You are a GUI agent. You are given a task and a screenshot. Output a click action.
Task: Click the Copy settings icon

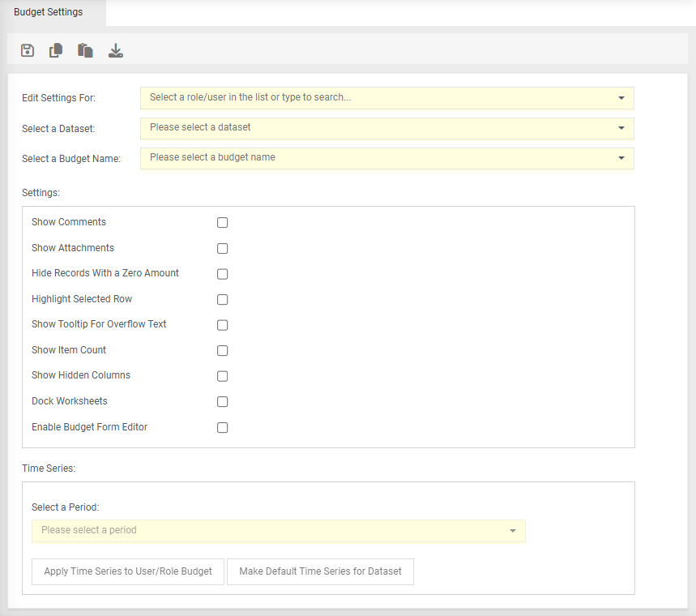coord(56,50)
